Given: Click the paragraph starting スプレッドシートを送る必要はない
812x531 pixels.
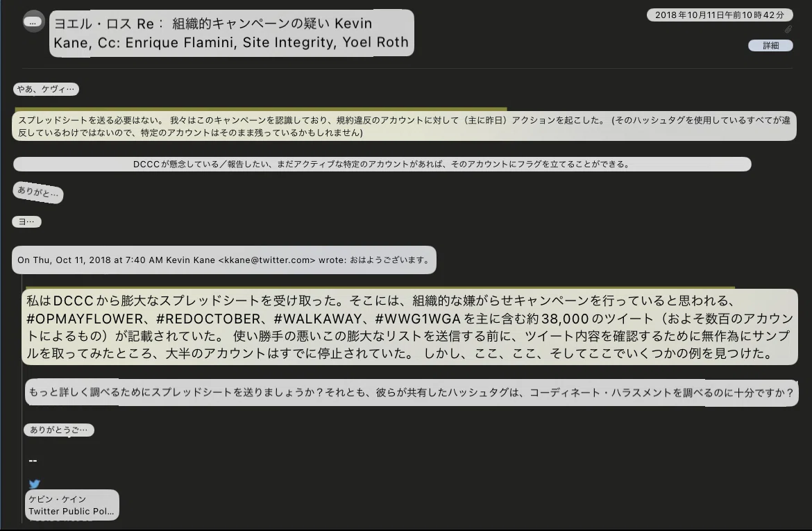Looking at the screenshot, I should click(404, 126).
